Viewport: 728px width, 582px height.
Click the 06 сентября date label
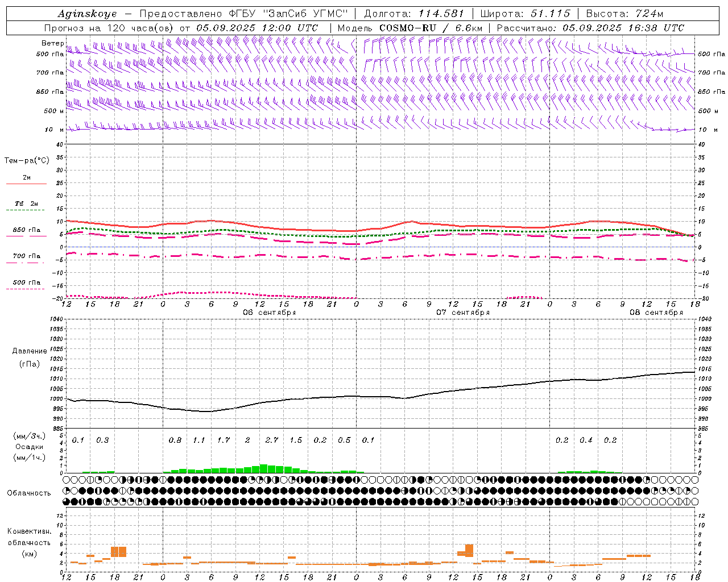270,313
